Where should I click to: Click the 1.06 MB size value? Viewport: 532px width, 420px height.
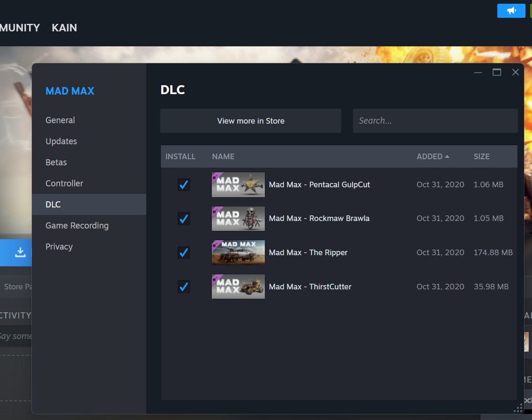click(488, 185)
